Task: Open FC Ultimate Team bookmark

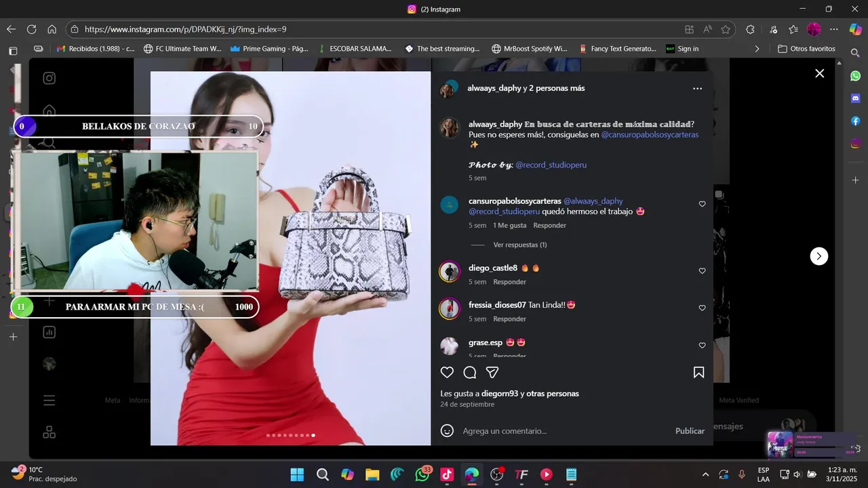Action: [x=182, y=49]
